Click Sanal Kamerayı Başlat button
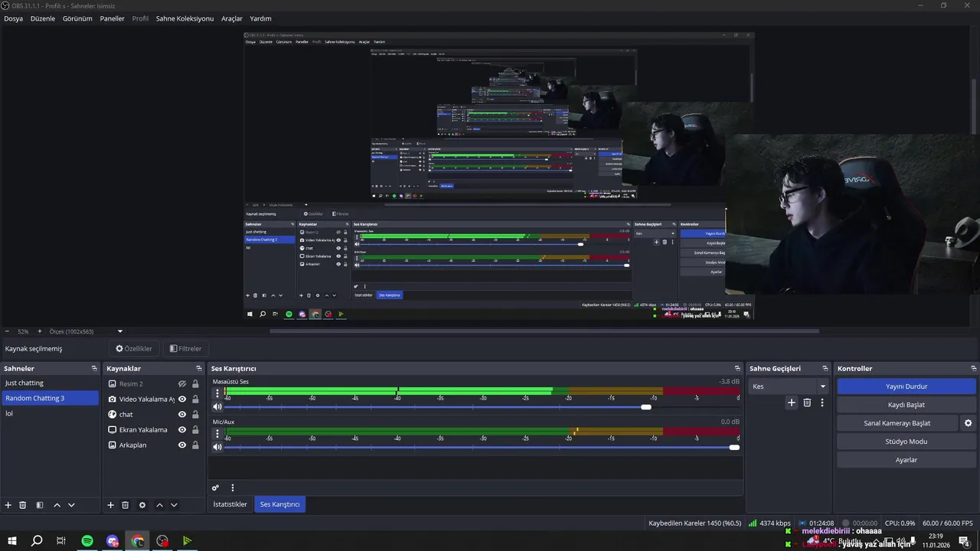Viewport: 980px width, 551px height. pyautogui.click(x=897, y=423)
